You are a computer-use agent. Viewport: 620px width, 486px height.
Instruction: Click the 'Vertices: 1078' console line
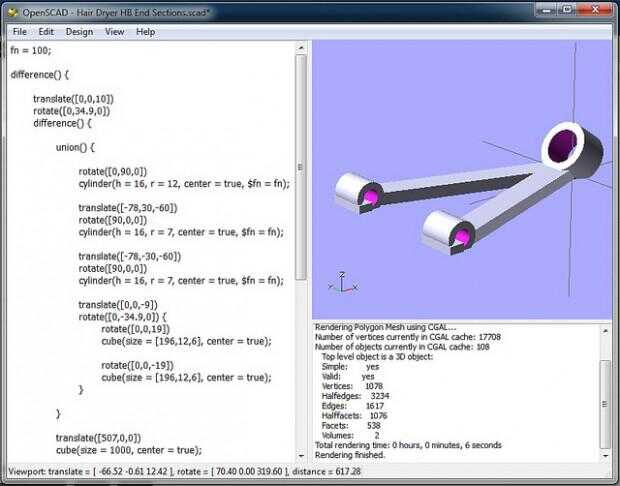[352, 386]
